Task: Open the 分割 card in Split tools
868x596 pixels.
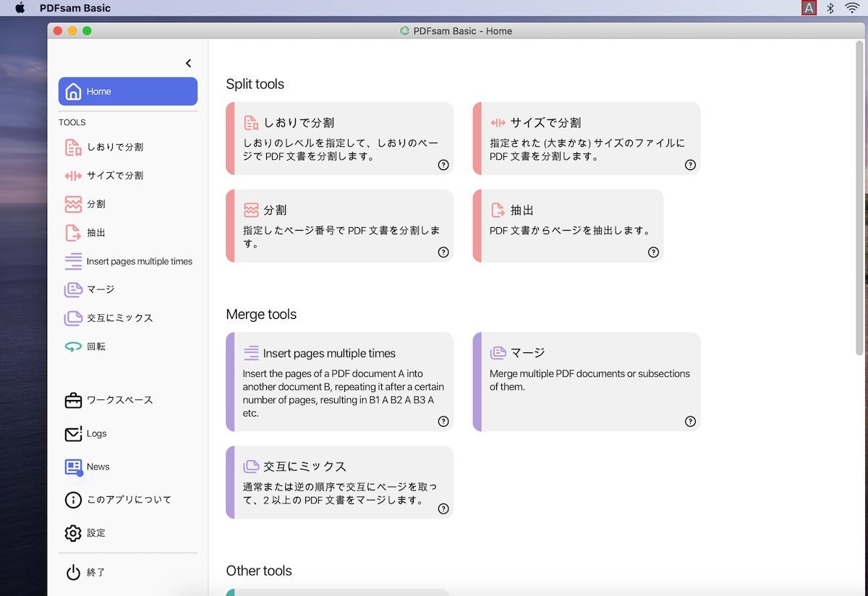Action: click(340, 226)
